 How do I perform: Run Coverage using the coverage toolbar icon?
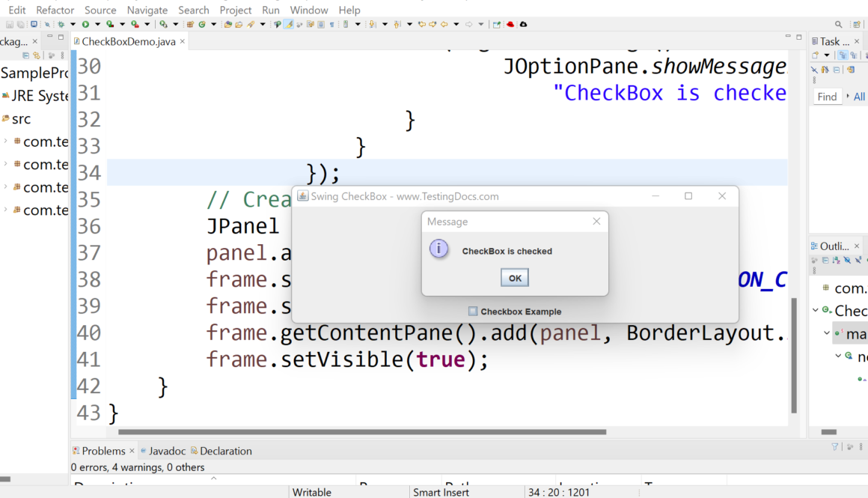coord(109,24)
